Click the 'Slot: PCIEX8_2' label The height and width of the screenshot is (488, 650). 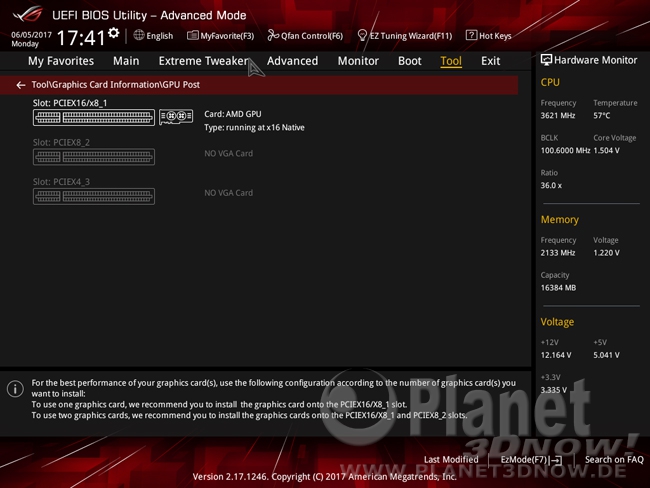click(x=61, y=142)
